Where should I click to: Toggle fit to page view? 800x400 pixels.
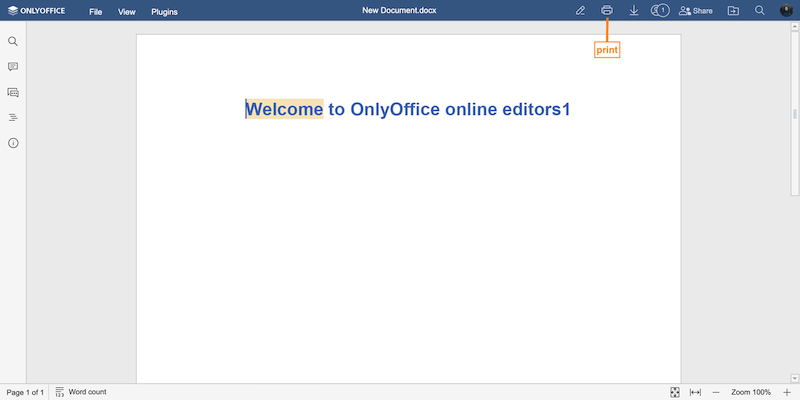click(x=675, y=392)
